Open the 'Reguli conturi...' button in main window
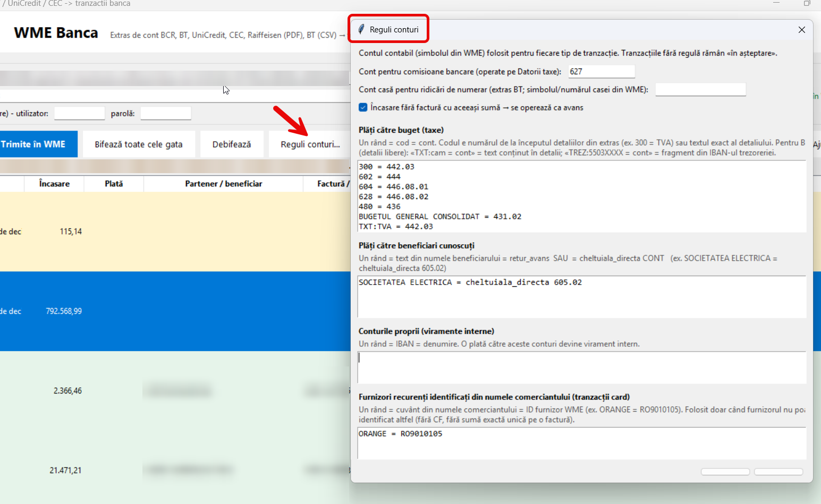Viewport: 821px width, 504px height. point(310,144)
